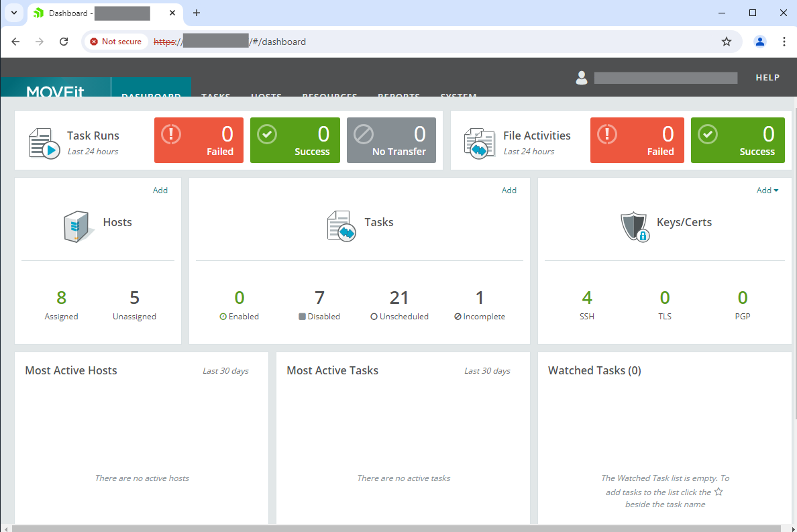797x532 pixels.
Task: Open the Success tile under File Activities
Action: click(737, 140)
